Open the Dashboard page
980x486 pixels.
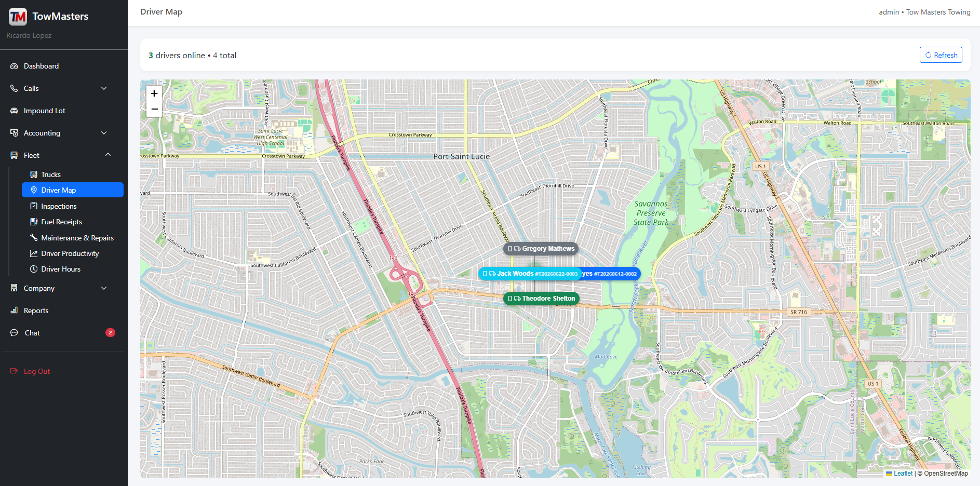(x=63, y=66)
